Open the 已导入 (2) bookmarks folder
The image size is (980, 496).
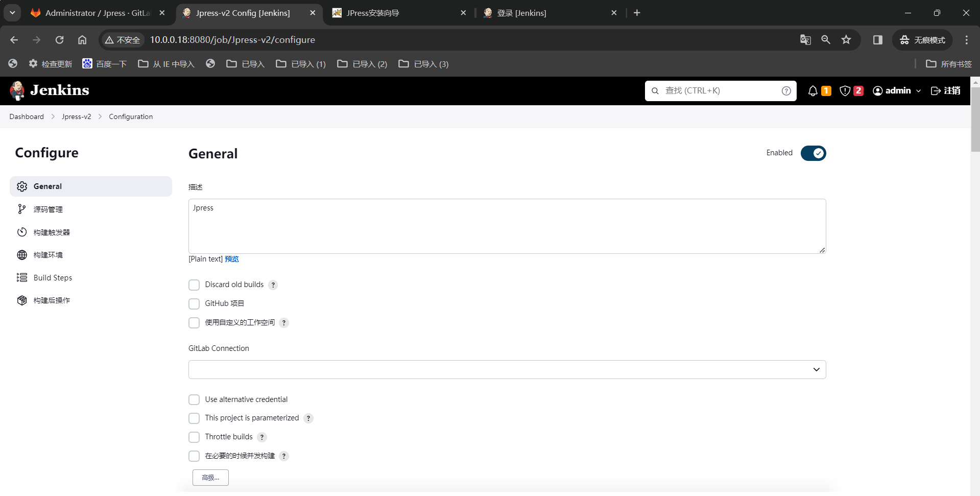click(x=362, y=64)
